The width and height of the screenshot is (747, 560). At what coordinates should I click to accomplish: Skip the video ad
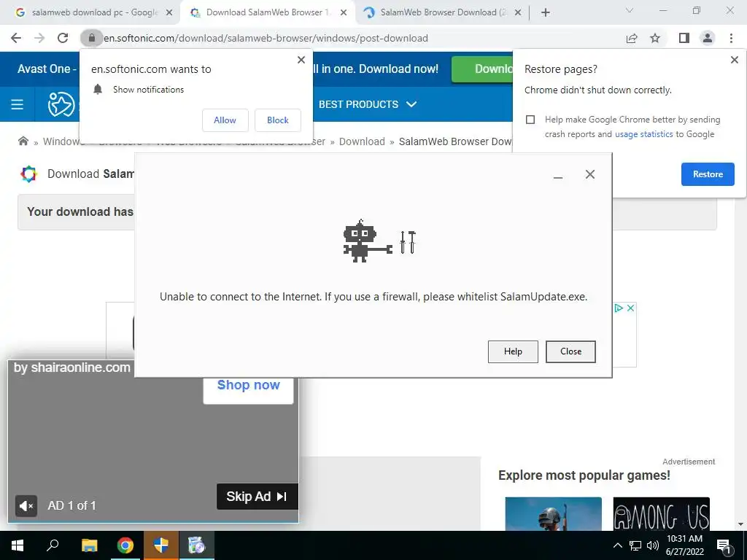pos(258,497)
